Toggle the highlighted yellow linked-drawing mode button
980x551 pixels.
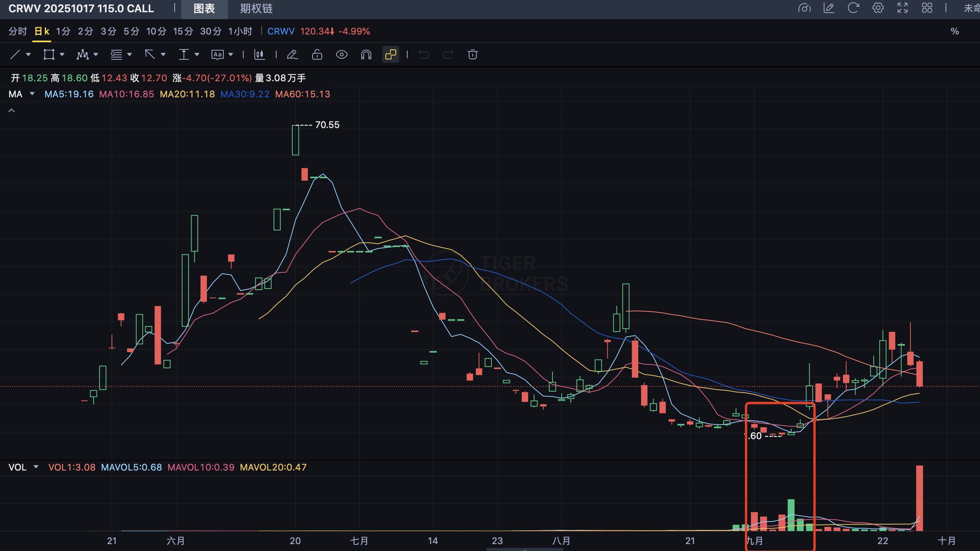click(x=390, y=54)
